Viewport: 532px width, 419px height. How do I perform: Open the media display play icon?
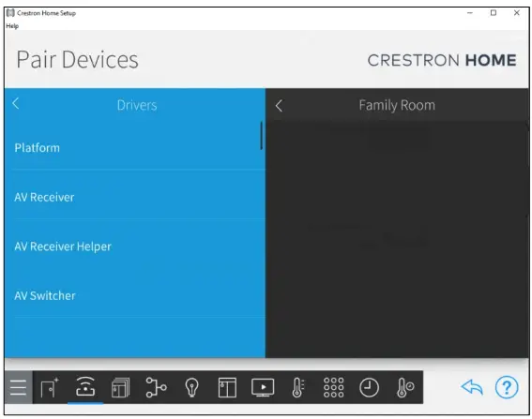263,387
